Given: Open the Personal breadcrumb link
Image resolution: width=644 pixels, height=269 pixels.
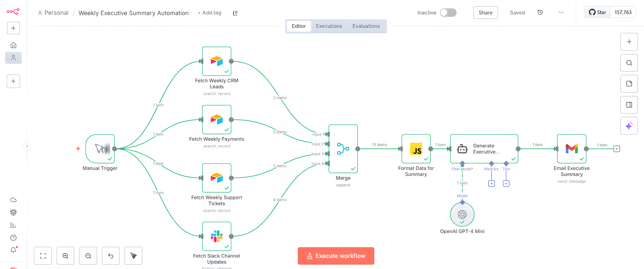Looking at the screenshot, I should (x=53, y=13).
